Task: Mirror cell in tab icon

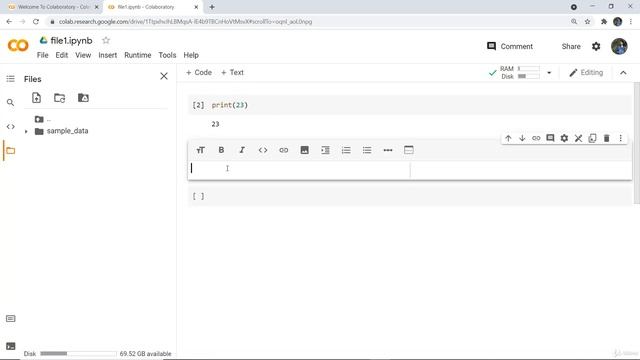Action: tap(592, 138)
